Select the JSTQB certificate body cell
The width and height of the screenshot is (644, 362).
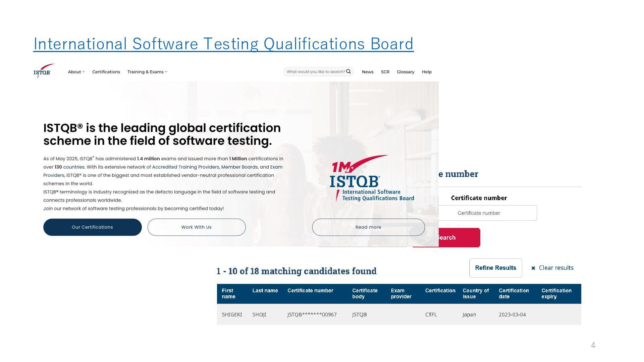[359, 315]
